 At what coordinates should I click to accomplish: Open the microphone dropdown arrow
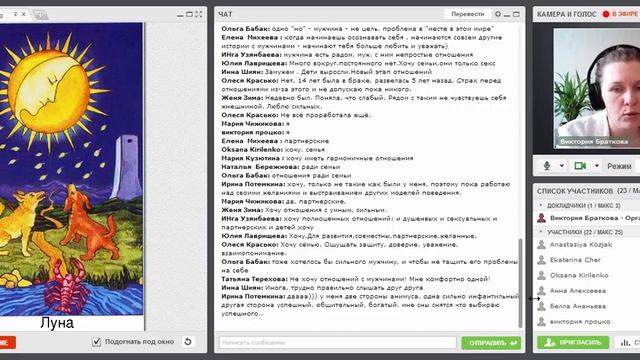[562, 166]
